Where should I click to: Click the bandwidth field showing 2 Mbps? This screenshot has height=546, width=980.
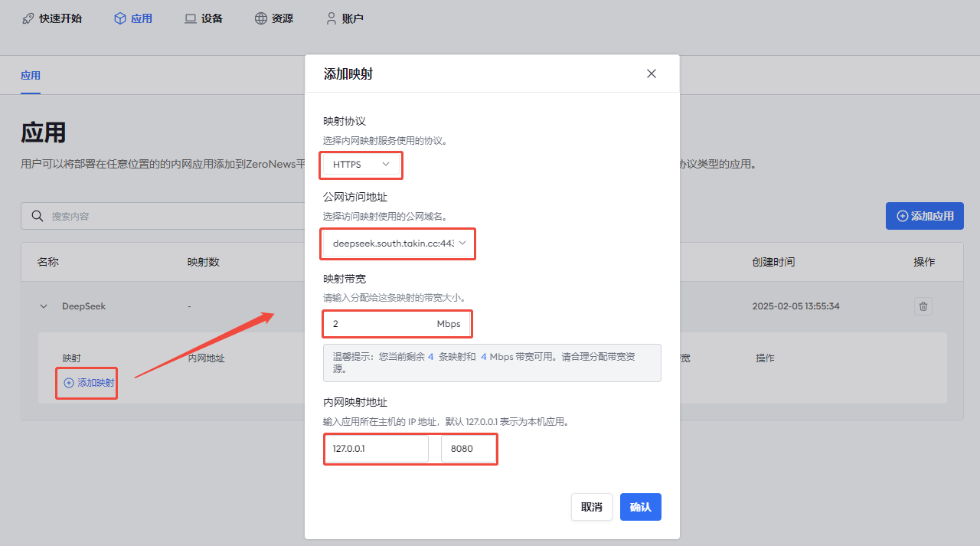click(x=397, y=324)
